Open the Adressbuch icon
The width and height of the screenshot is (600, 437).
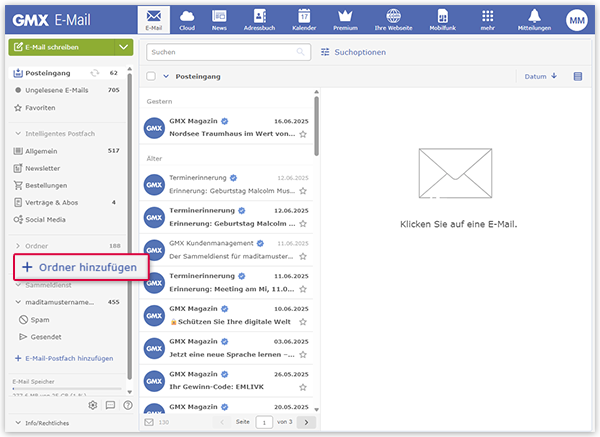[259, 20]
